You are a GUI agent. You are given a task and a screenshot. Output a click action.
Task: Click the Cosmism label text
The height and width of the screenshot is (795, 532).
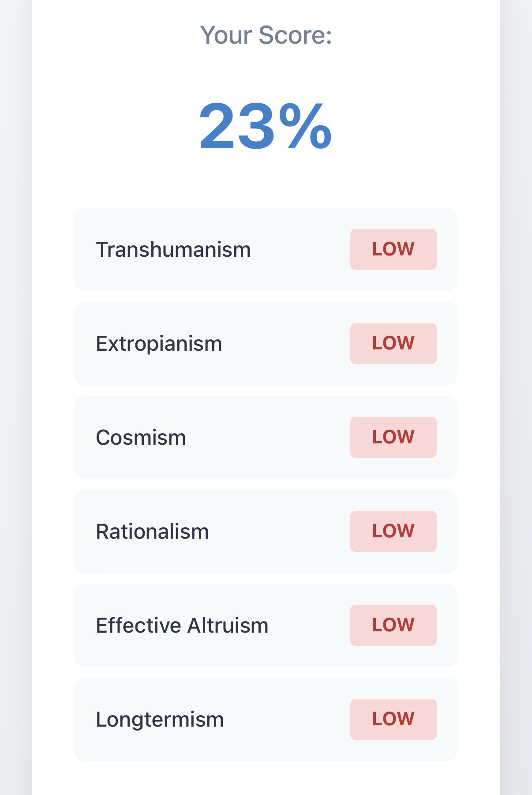pos(141,438)
